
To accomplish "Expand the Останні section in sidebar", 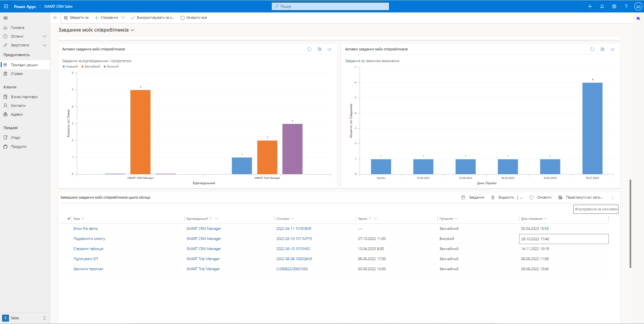I will pos(44,36).
